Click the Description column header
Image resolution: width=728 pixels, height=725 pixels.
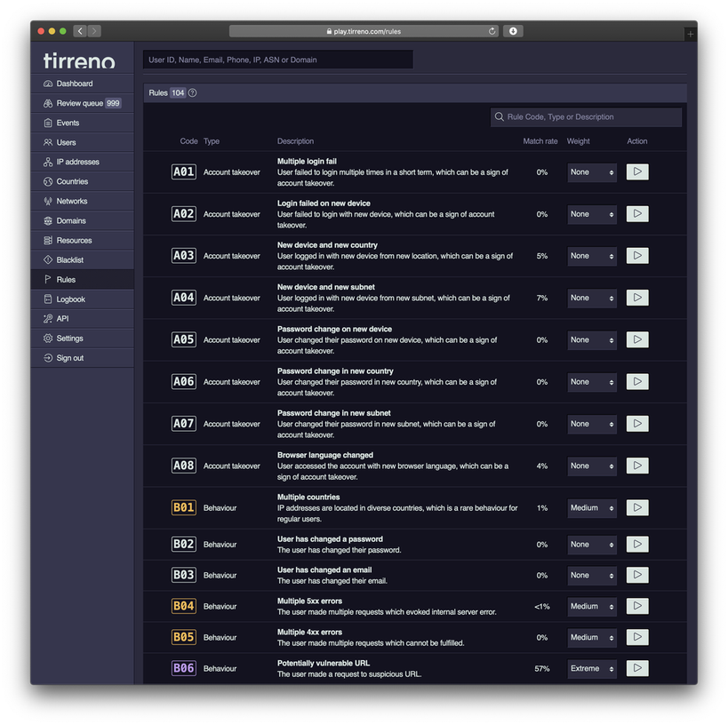[295, 141]
